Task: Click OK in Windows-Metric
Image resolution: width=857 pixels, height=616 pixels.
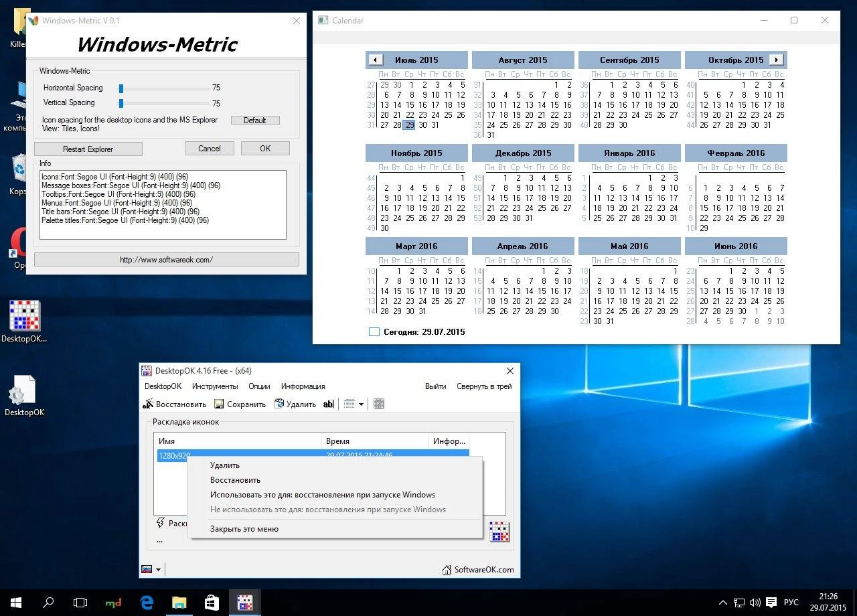Action: click(265, 149)
